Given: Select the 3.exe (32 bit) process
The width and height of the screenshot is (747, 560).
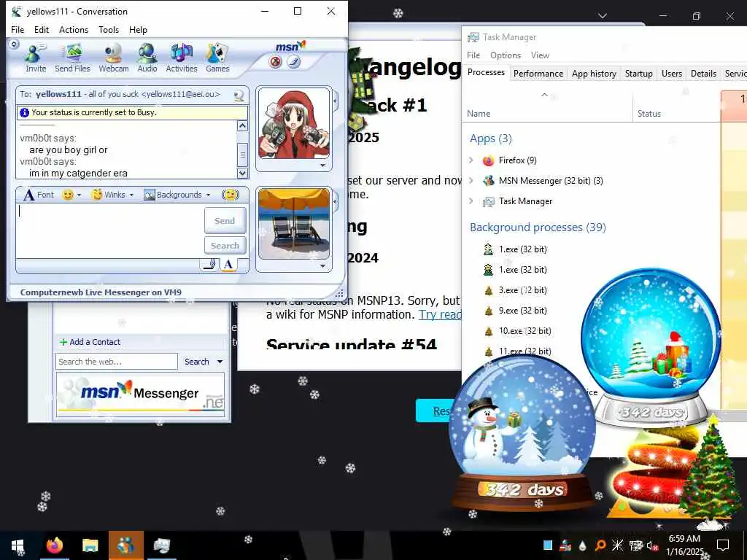Looking at the screenshot, I should 522,290.
